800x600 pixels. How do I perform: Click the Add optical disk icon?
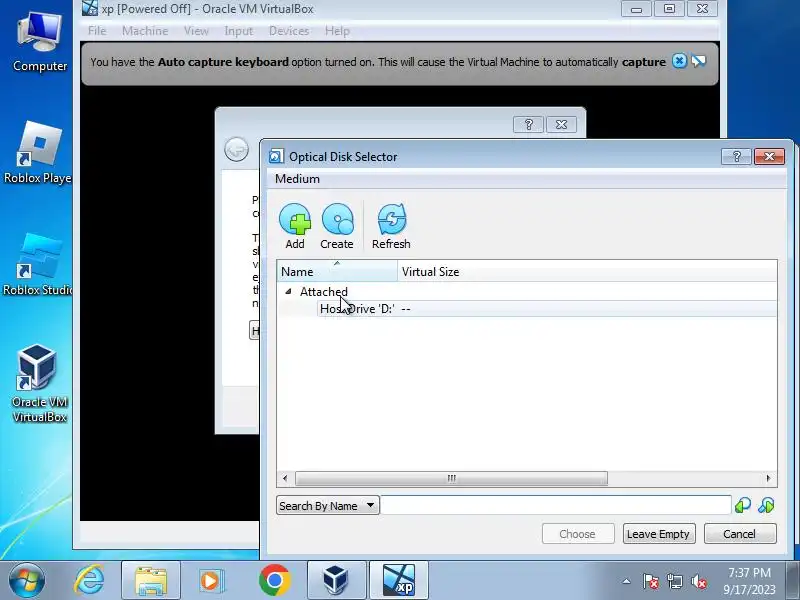pos(295,226)
